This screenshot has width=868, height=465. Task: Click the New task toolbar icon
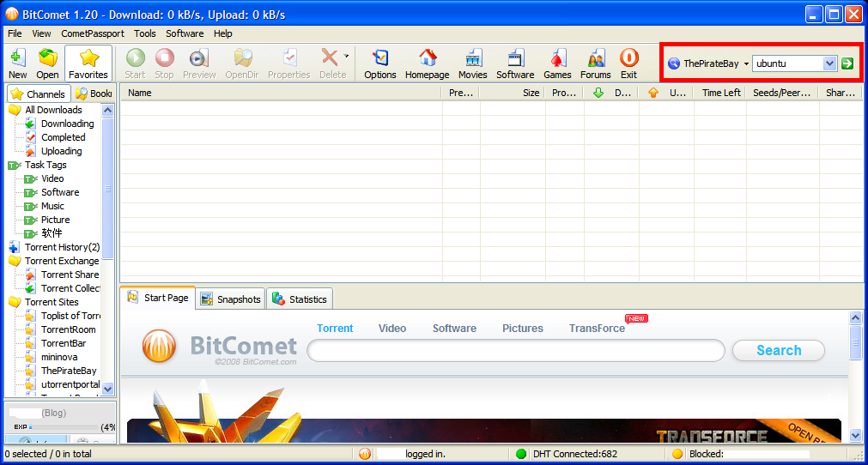coord(17,63)
